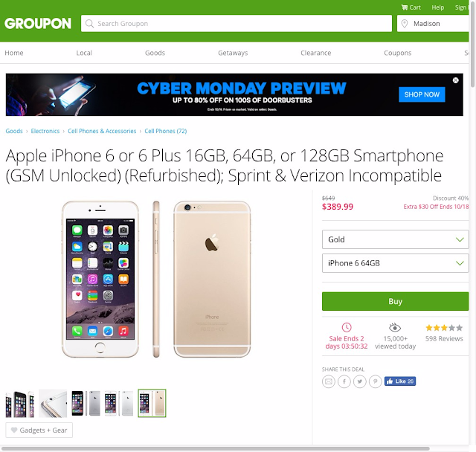Image resolution: width=476 pixels, height=452 pixels.
Task: Click the Groupon logo
Action: click(38, 24)
